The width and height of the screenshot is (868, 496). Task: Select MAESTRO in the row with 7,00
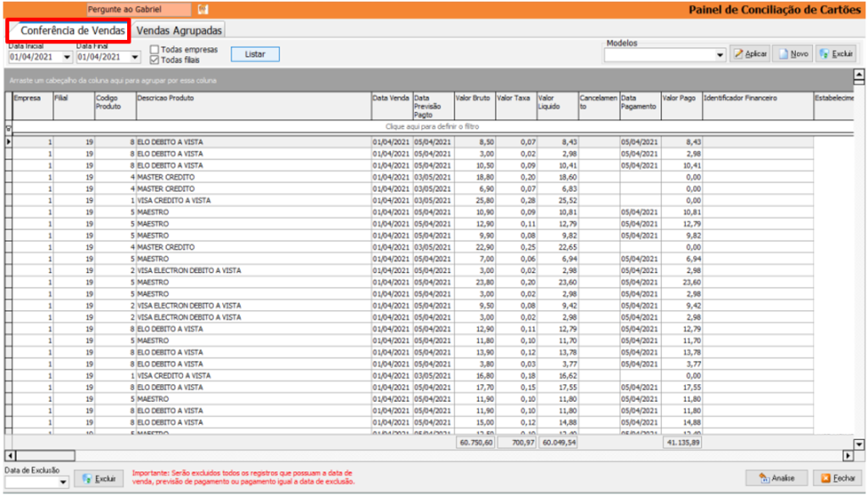[253, 259]
